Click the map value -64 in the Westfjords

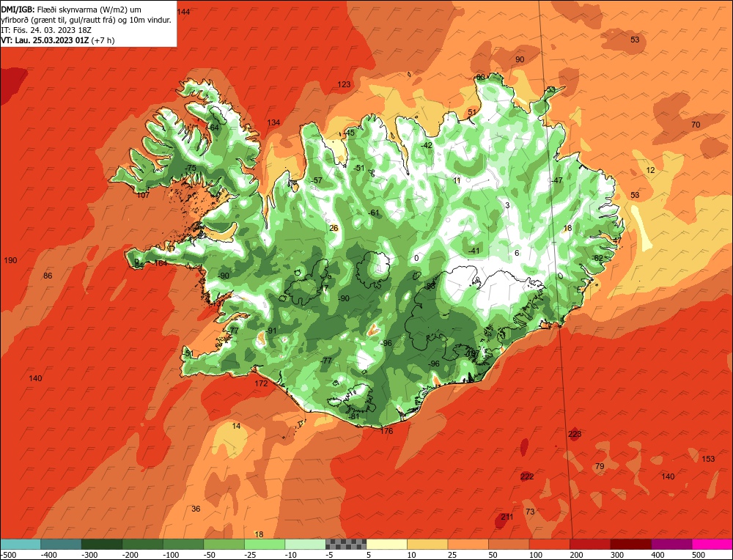(213, 128)
